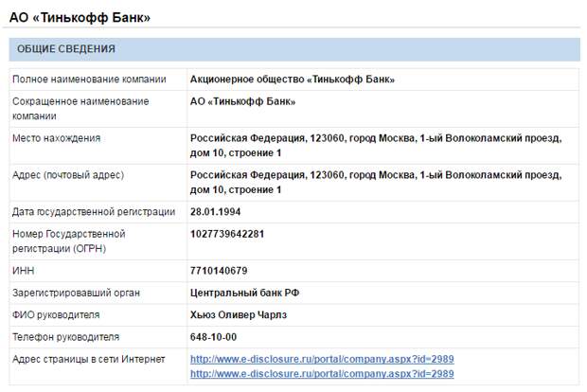Click the ОБЩИЕ СВЕДЕНИЯ section header
The height and width of the screenshot is (392, 587).
coord(294,49)
